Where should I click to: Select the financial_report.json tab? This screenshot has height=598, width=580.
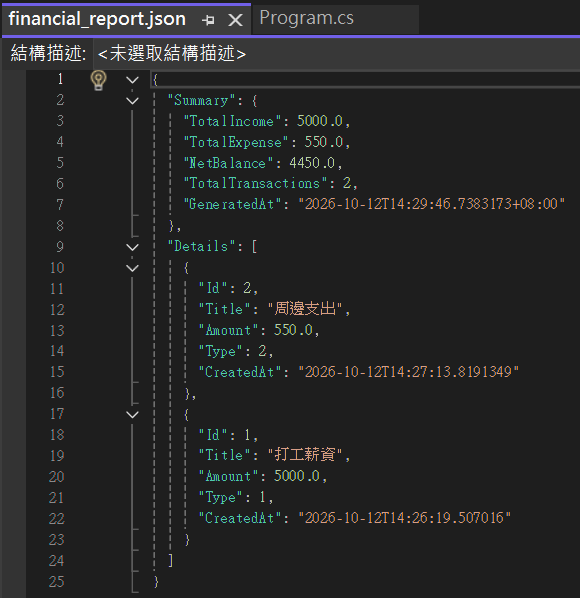point(97,19)
